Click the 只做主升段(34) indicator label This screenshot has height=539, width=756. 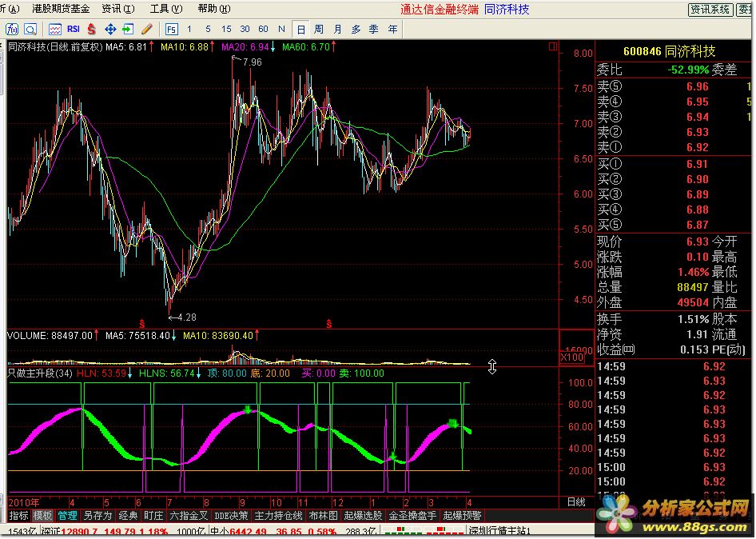pos(40,373)
